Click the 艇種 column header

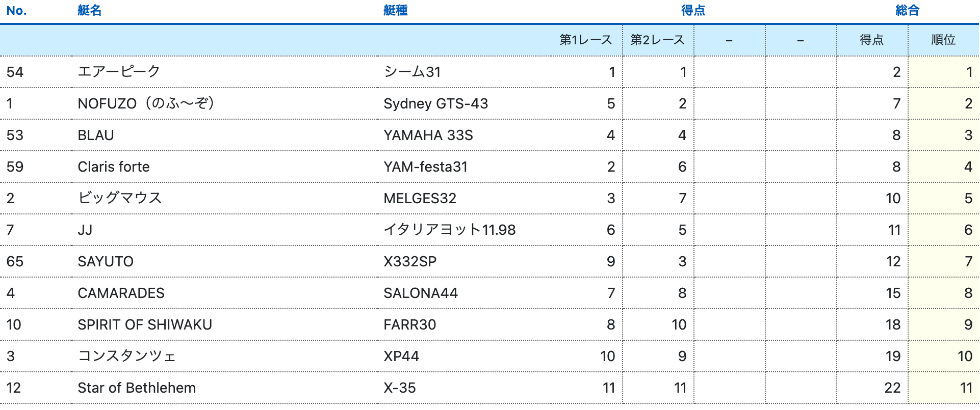[395, 11]
